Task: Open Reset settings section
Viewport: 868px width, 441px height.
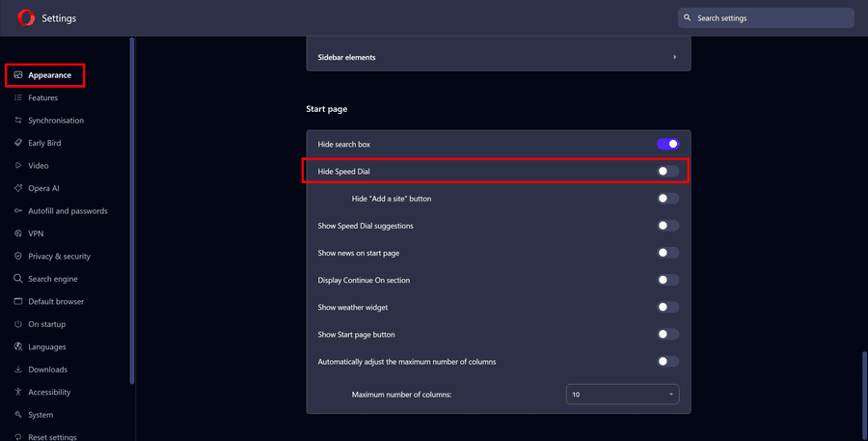Action: pos(53,437)
